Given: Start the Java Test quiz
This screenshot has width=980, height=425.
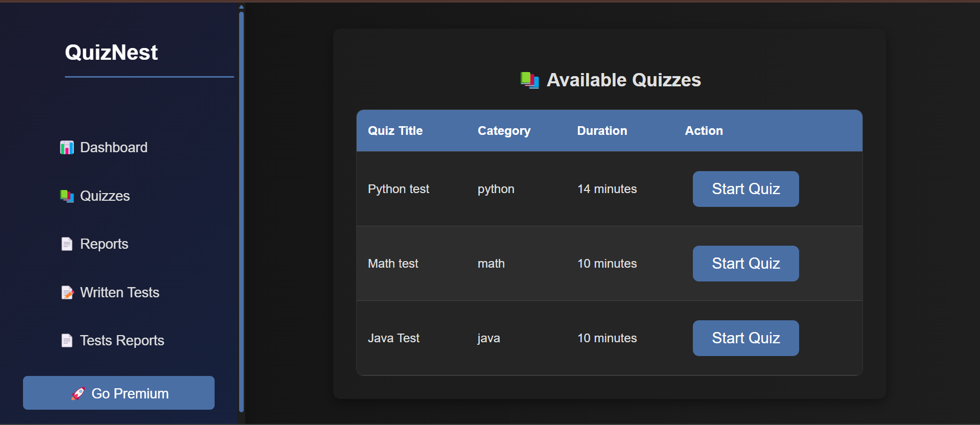Looking at the screenshot, I should 745,338.
